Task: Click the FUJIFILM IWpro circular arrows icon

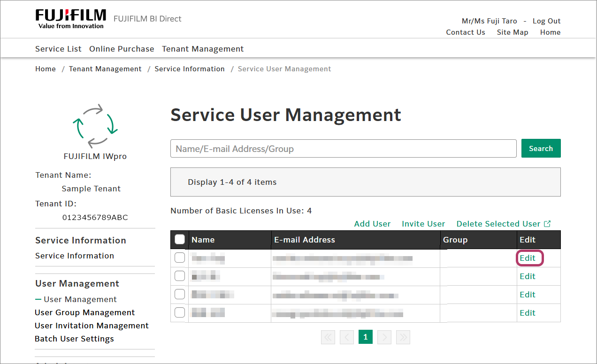Action: click(95, 126)
